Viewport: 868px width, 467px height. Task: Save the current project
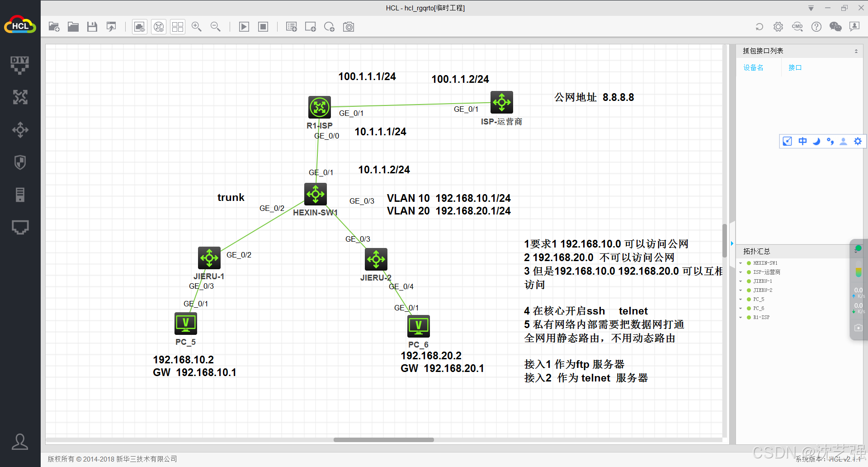pos(92,27)
